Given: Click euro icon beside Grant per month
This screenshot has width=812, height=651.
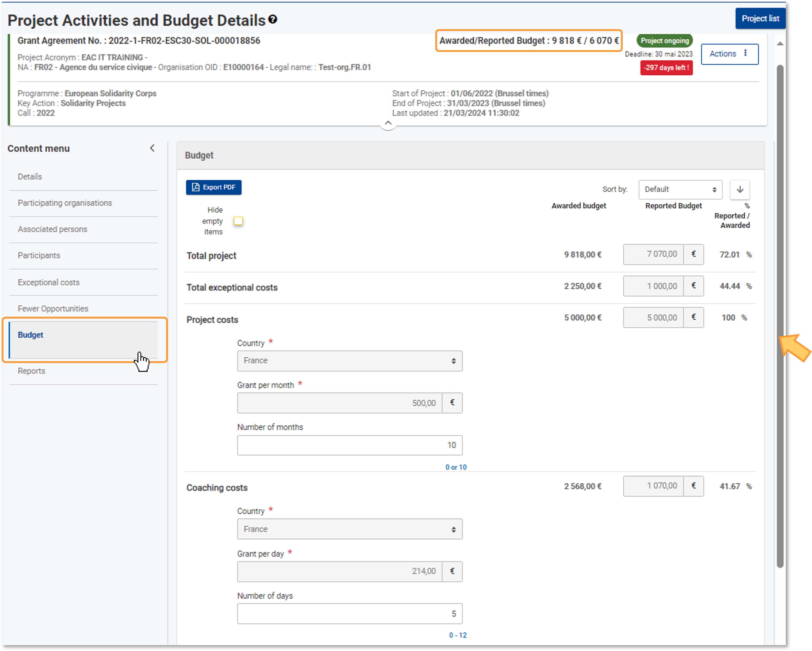Looking at the screenshot, I should [x=452, y=403].
